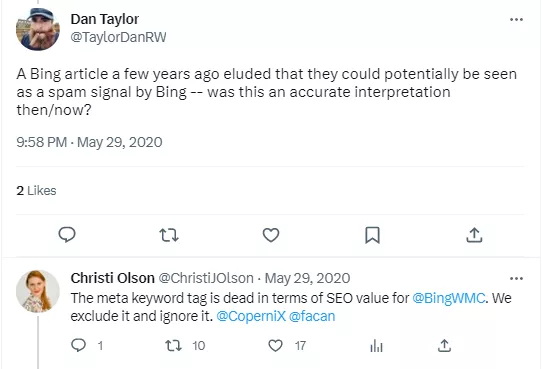
Task: Open the @TaylorDanRW handle
Action: tap(118, 37)
